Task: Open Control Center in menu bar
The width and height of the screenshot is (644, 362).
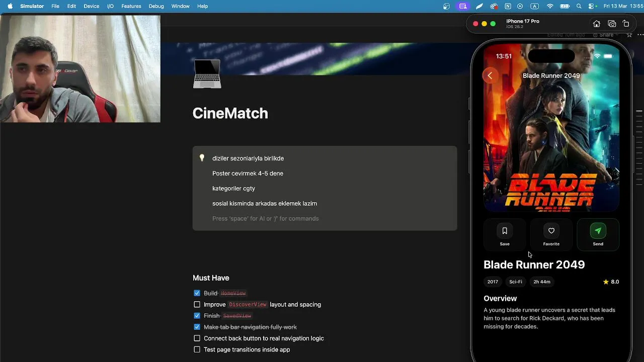Action: click(x=592, y=6)
